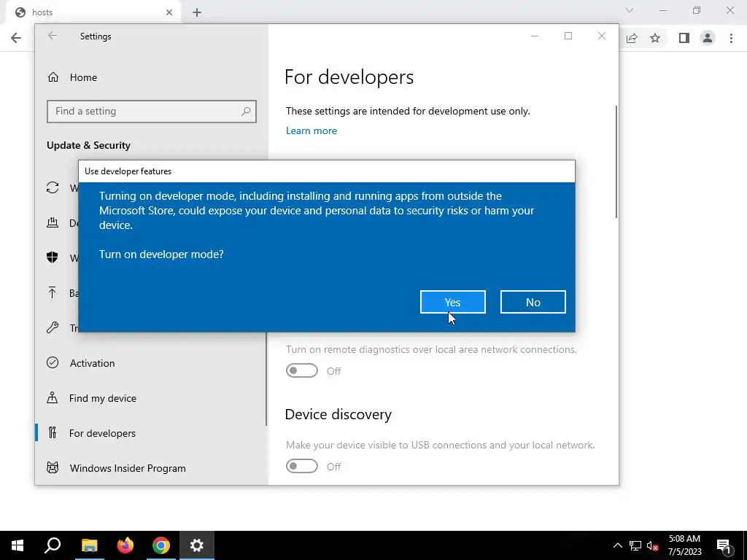Click the muted volume tray icon

coord(653,545)
